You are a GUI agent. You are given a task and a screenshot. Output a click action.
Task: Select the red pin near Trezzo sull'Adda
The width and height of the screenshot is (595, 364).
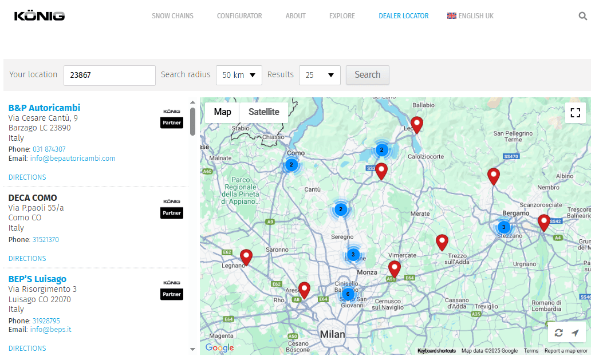pyautogui.click(x=442, y=243)
